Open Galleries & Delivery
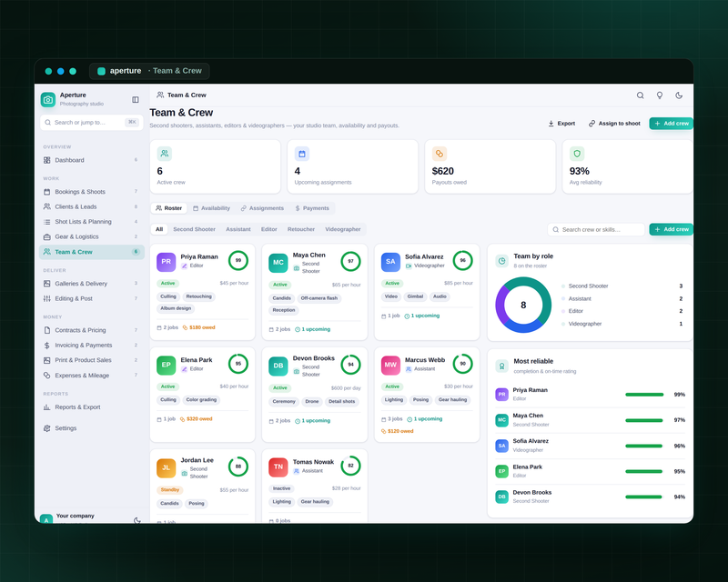 point(92,283)
